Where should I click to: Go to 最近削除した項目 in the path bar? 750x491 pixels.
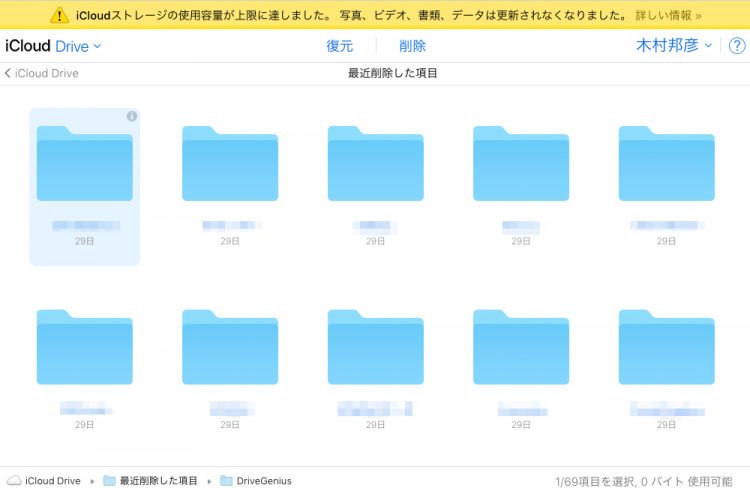[x=150, y=480]
